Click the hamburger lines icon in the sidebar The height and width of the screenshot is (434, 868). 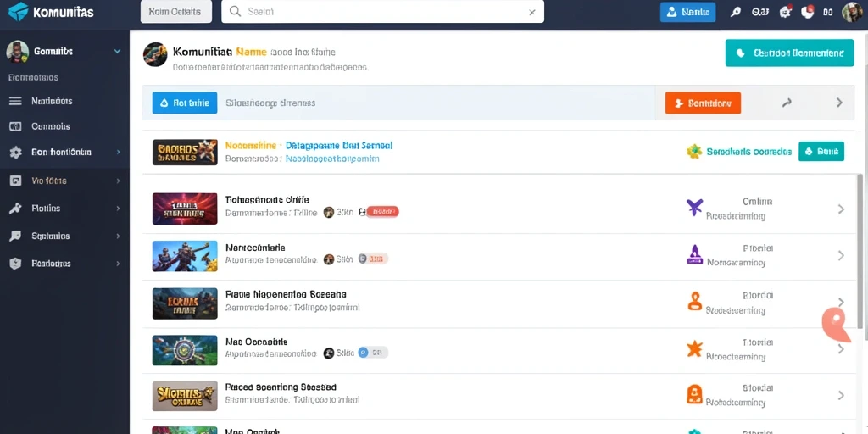pyautogui.click(x=15, y=102)
